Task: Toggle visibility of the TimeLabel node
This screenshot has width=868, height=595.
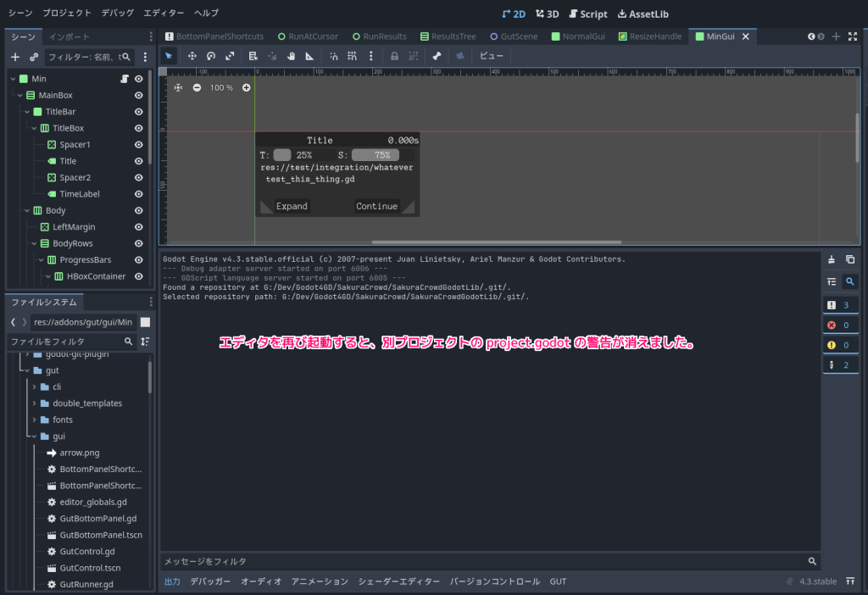Action: 138,194
